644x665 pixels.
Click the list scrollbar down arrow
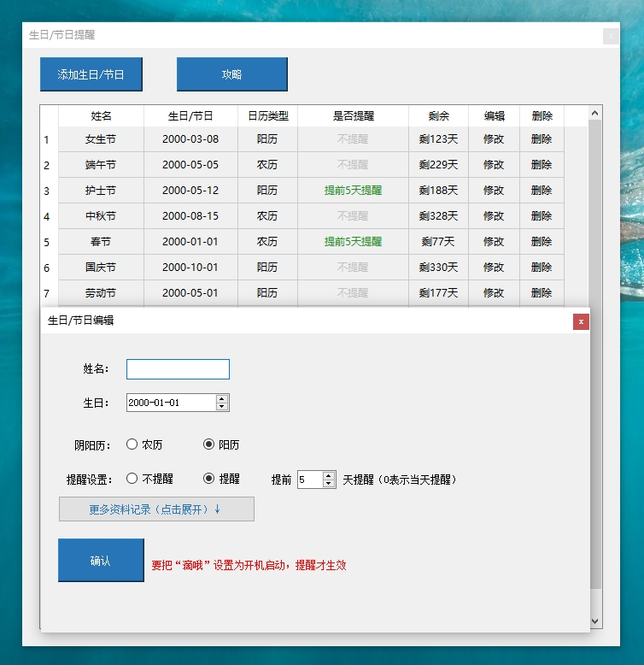[594, 621]
